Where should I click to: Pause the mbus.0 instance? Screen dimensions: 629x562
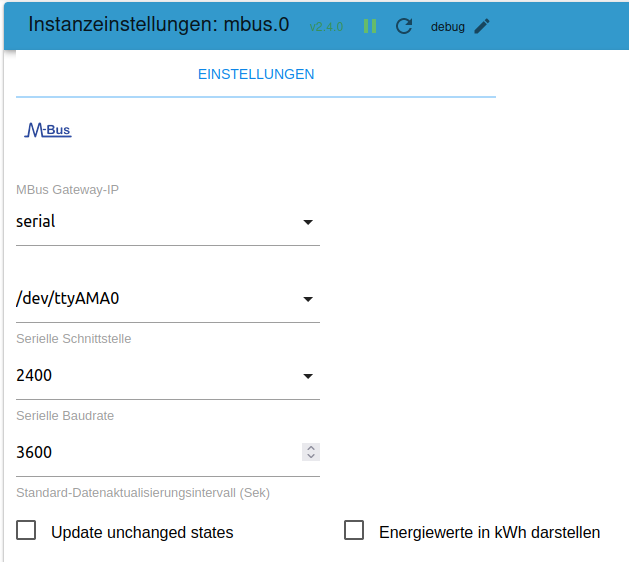point(370,26)
